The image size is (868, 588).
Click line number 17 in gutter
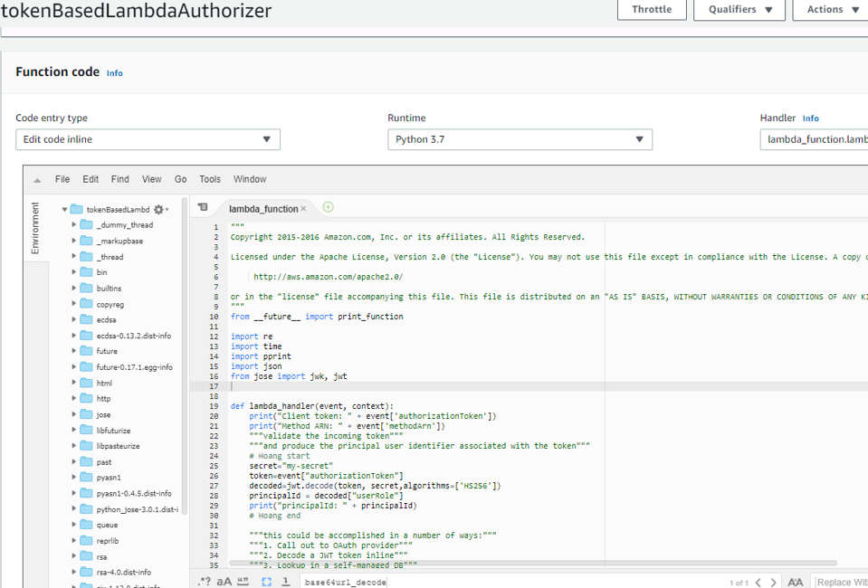point(215,386)
